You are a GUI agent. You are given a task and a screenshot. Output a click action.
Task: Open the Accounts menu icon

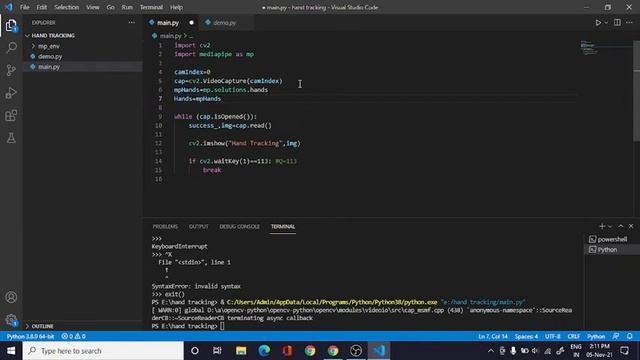pos(11,297)
